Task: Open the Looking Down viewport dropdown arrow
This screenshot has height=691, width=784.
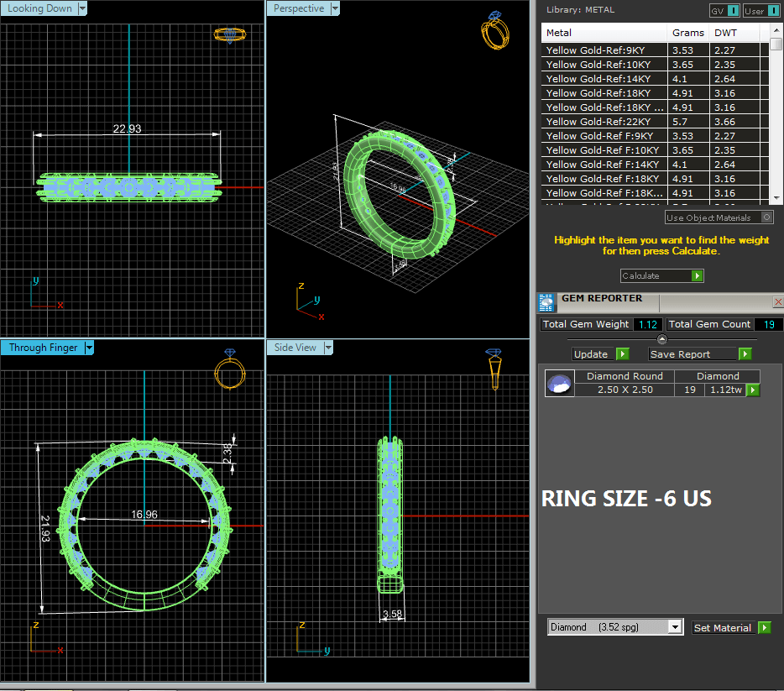Action: [81, 8]
